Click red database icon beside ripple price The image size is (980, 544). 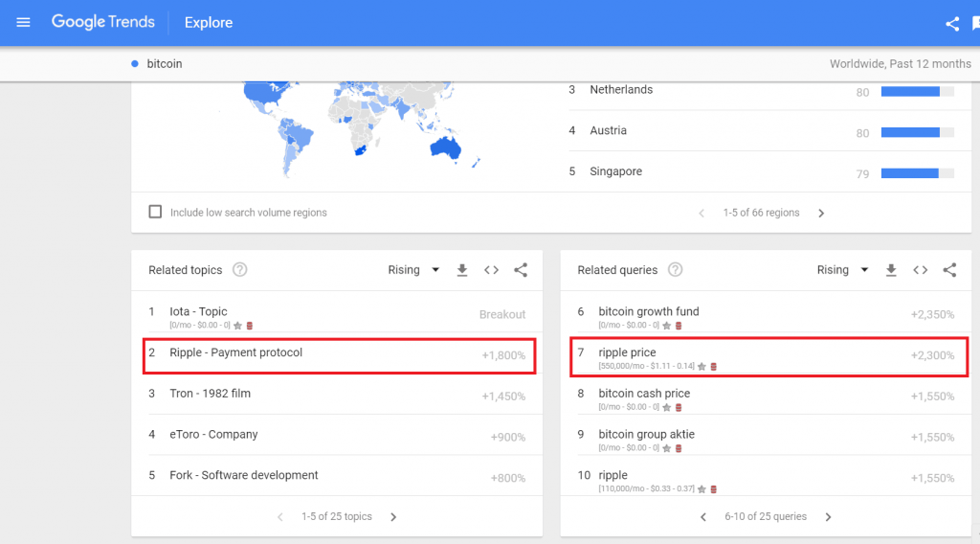[714, 367]
